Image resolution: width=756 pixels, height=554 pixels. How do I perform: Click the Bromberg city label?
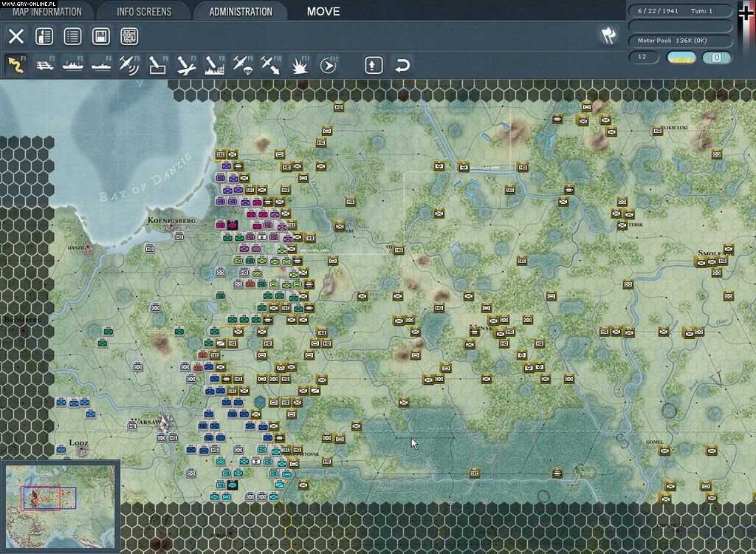tap(23, 319)
